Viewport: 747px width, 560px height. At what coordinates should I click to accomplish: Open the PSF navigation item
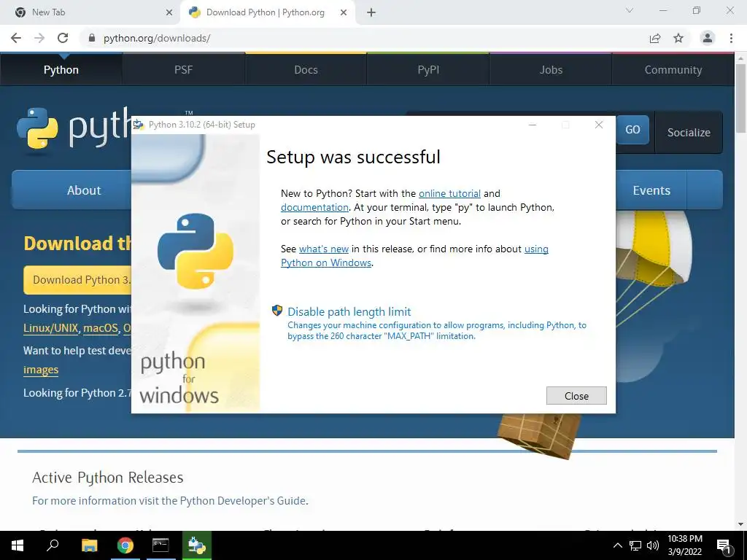(183, 69)
